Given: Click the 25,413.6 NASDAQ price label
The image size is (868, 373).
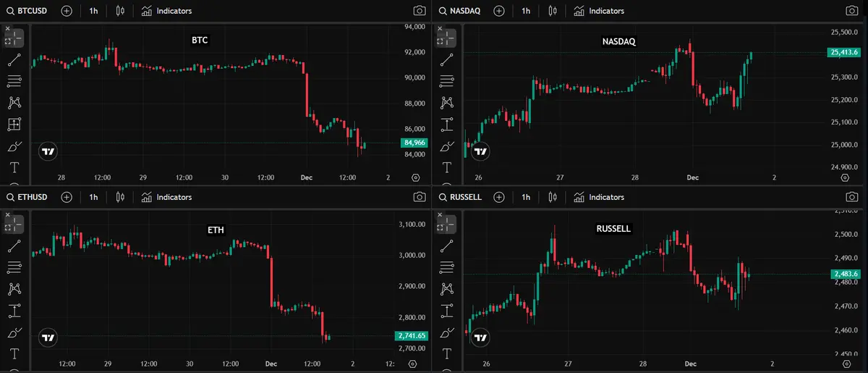Looking at the screenshot, I should 843,52.
